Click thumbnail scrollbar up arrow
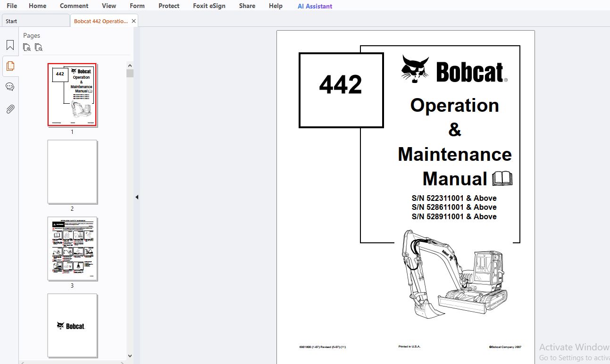Screen dimensions: 610x364 (130, 66)
